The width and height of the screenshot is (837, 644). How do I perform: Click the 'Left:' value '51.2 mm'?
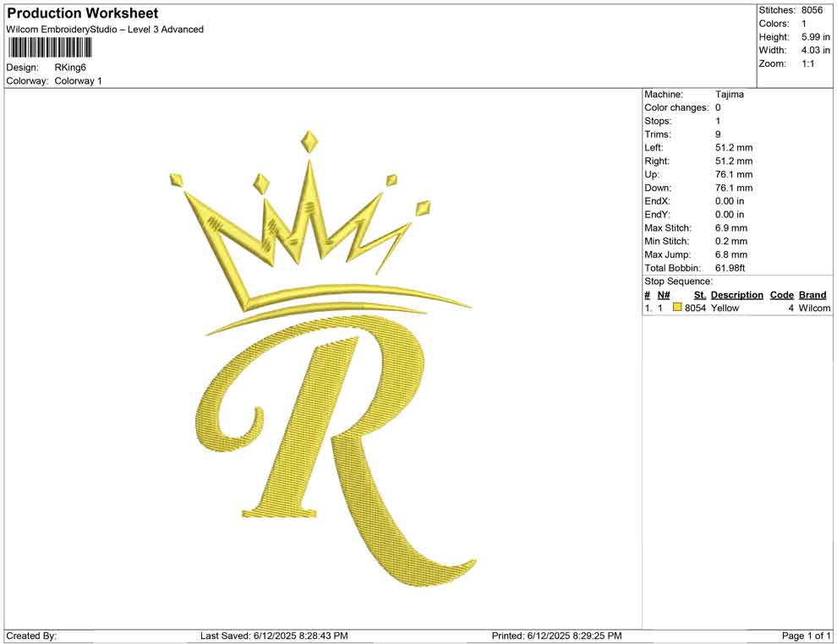[734, 147]
